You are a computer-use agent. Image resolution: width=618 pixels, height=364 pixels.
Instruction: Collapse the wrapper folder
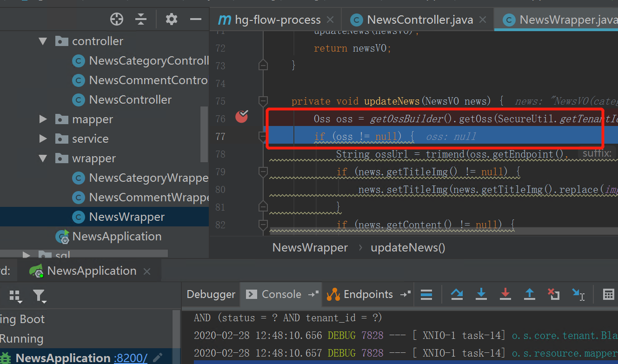(x=43, y=159)
